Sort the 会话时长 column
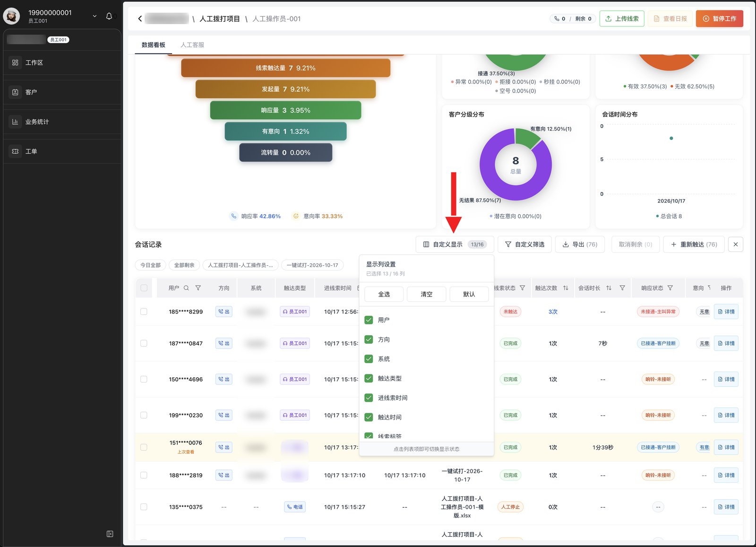 pos(609,288)
